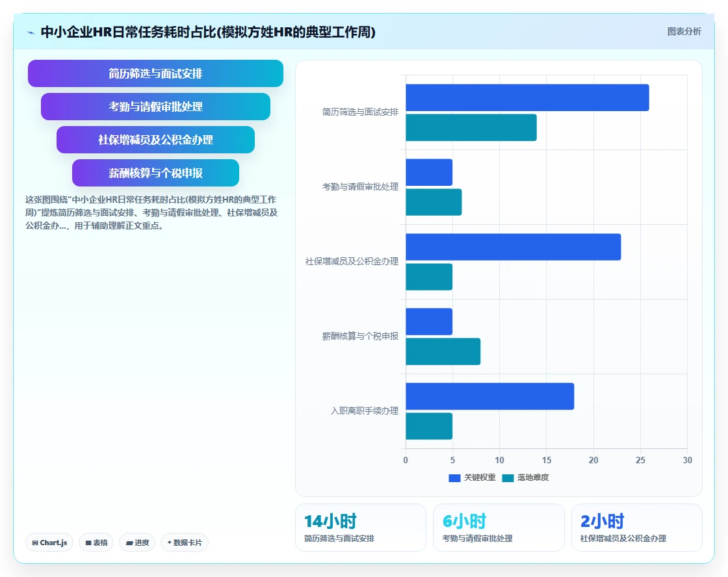Screen dimensions: 728x577
Task: Click the 表格 tag chip
Action: (x=96, y=542)
